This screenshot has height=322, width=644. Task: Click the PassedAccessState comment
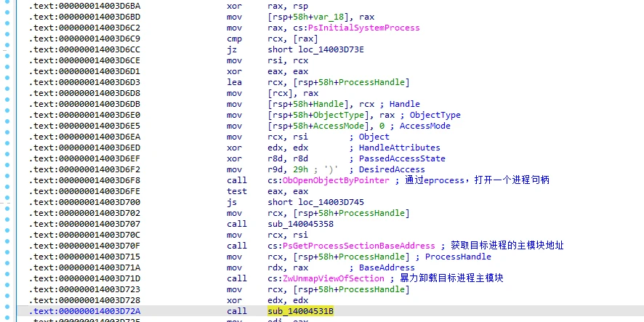(397, 158)
